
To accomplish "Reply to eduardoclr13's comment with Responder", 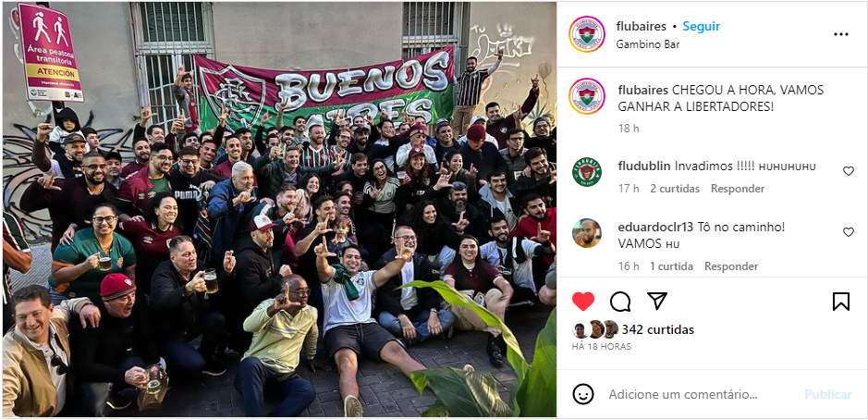I will click(x=730, y=266).
